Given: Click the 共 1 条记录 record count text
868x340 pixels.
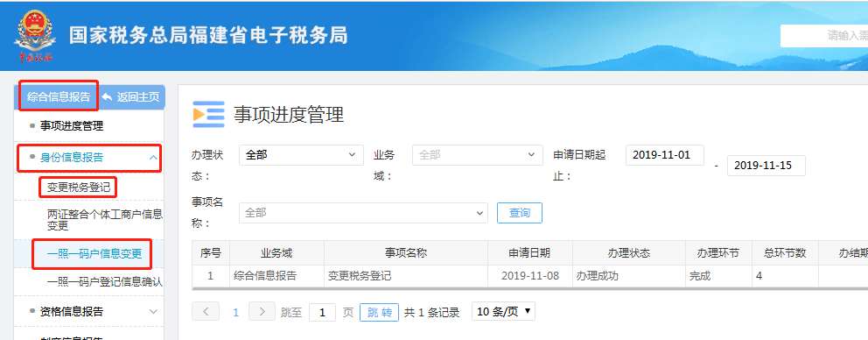Looking at the screenshot, I should [x=431, y=312].
